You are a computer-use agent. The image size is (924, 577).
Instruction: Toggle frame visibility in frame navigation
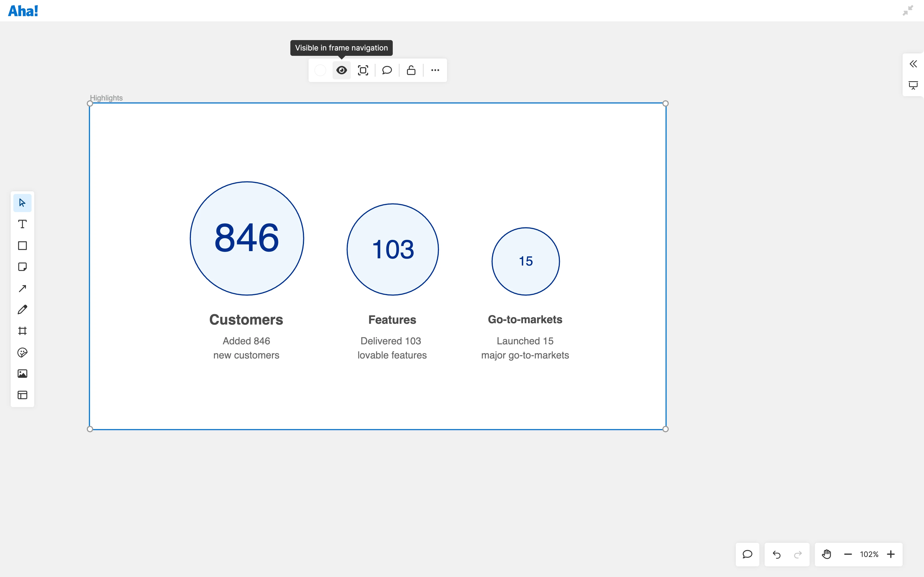(341, 70)
